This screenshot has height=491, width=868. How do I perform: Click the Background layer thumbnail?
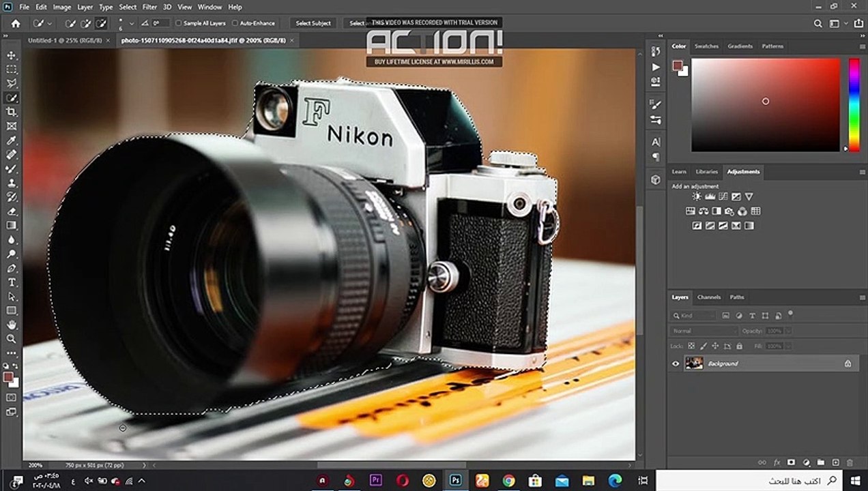pyautogui.click(x=694, y=363)
